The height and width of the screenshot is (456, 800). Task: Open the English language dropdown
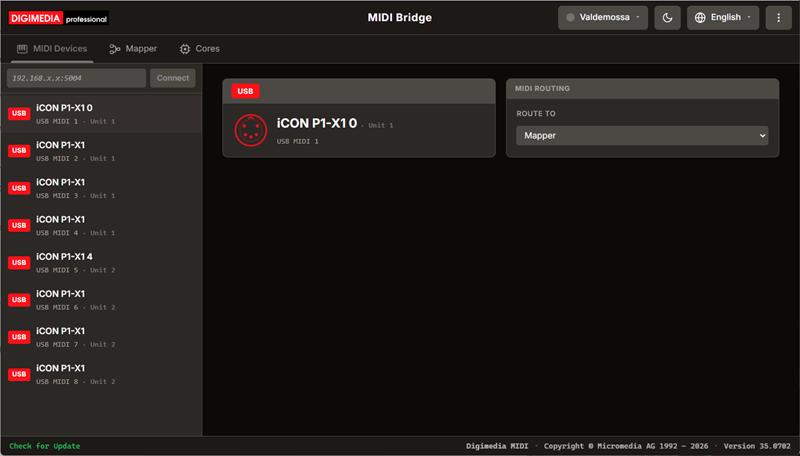pos(722,18)
